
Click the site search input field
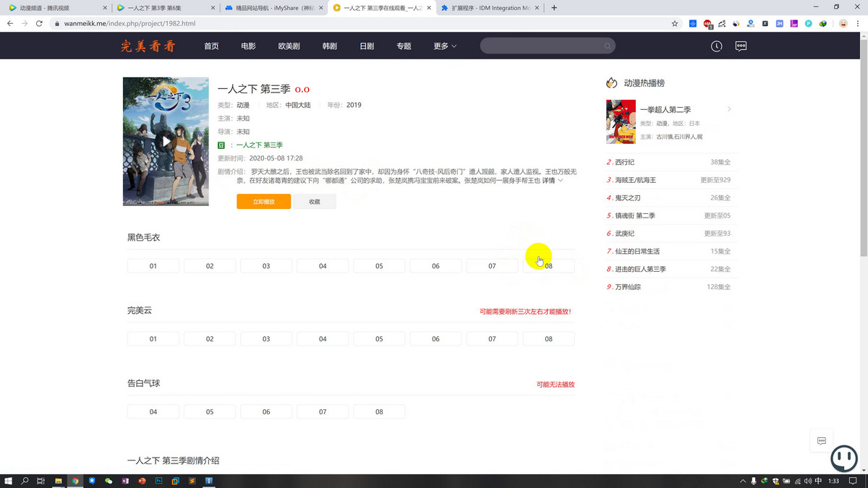(x=542, y=46)
